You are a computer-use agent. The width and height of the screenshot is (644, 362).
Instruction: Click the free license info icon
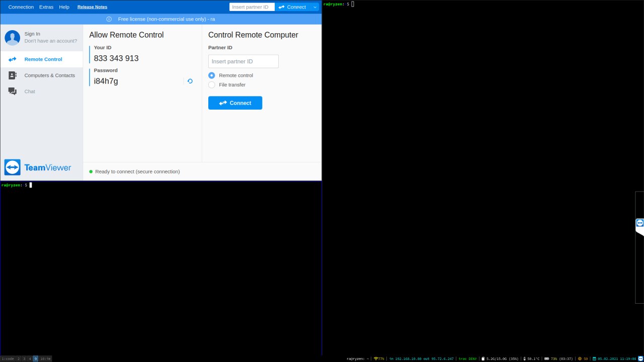coord(109,19)
